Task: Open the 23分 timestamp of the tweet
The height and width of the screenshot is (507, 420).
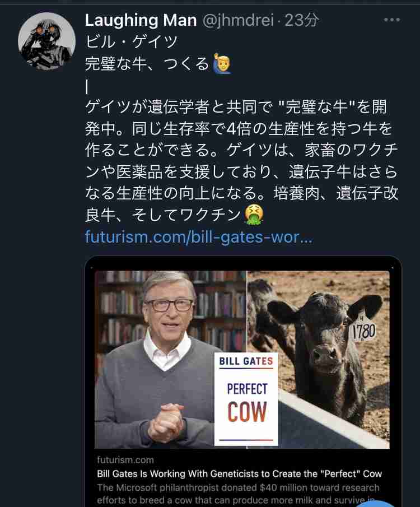Action: click(x=302, y=20)
